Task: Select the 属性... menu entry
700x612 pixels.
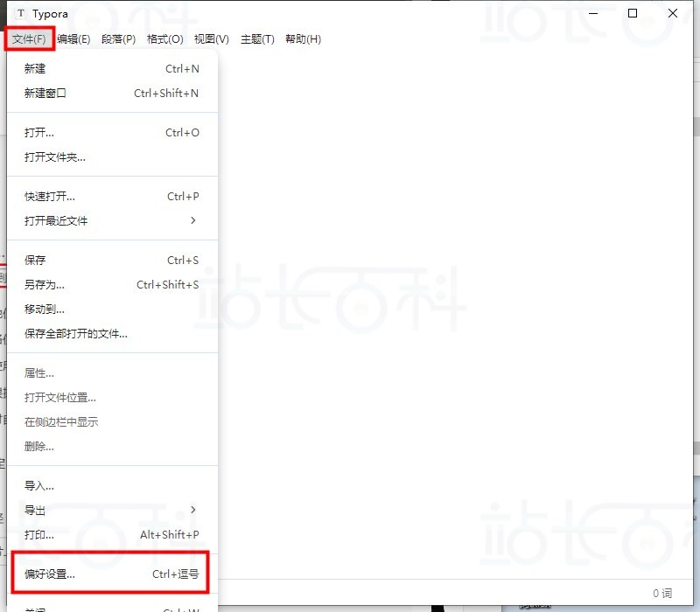Action: click(x=112, y=373)
